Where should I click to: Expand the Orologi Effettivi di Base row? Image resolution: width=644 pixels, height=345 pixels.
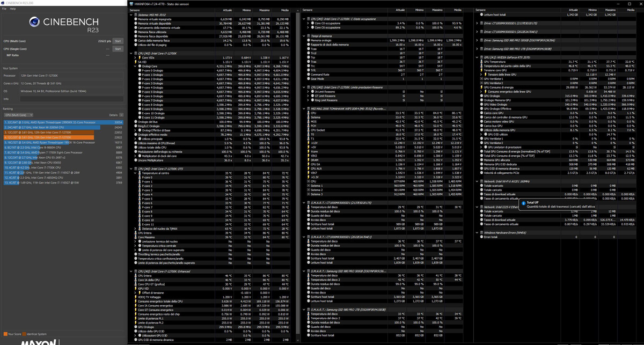click(x=136, y=130)
